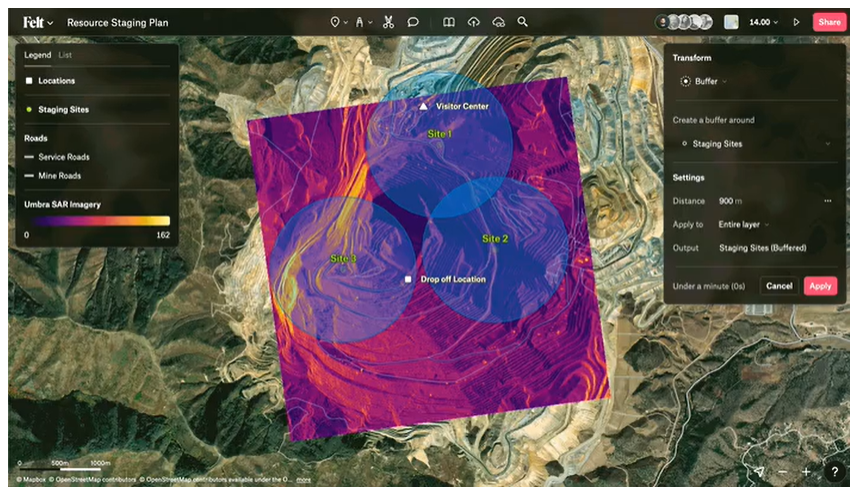
Task: Select the scissors clip tool
Action: (x=389, y=22)
